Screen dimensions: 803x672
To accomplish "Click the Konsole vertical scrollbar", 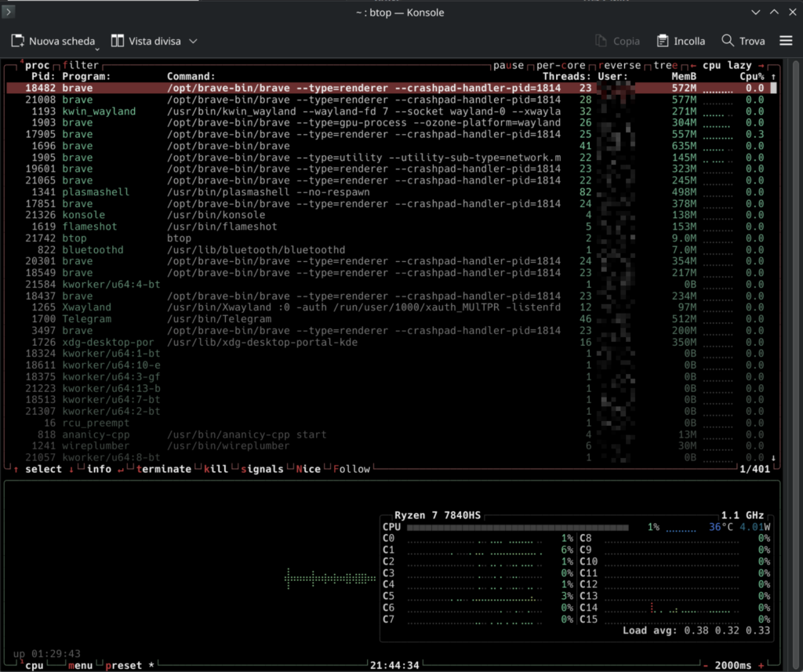I will point(795,365).
